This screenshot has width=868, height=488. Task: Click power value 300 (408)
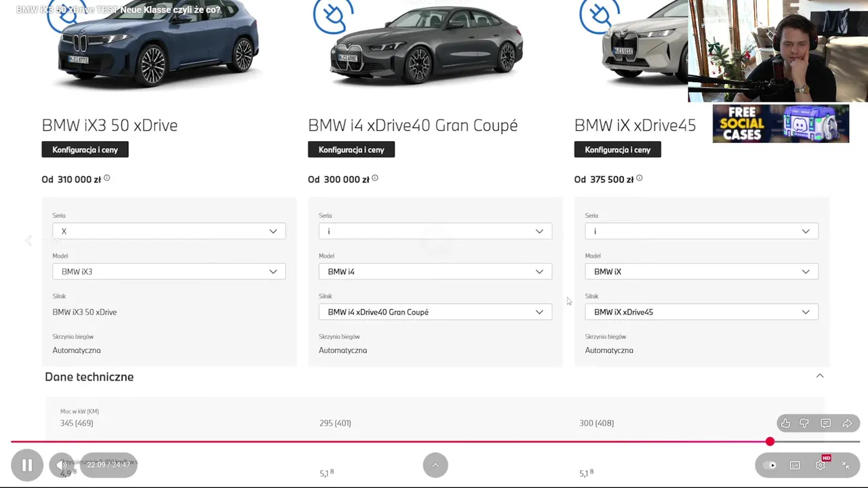[596, 423]
